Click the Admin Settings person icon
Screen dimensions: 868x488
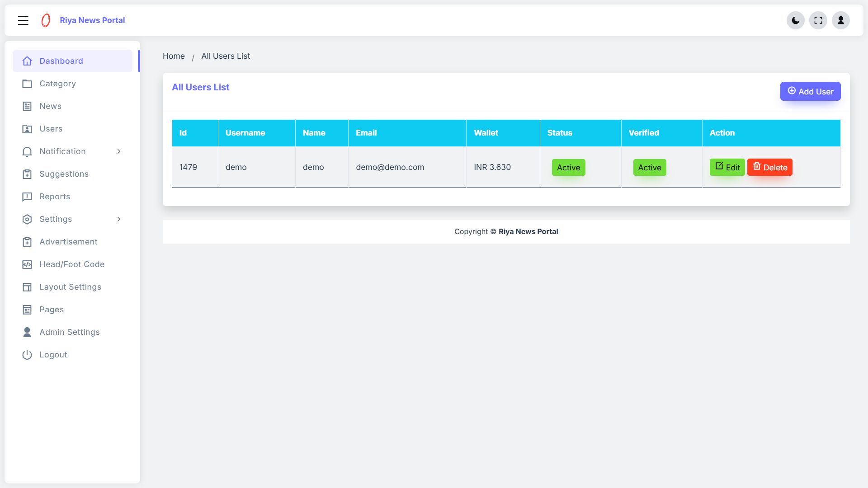[x=27, y=332]
